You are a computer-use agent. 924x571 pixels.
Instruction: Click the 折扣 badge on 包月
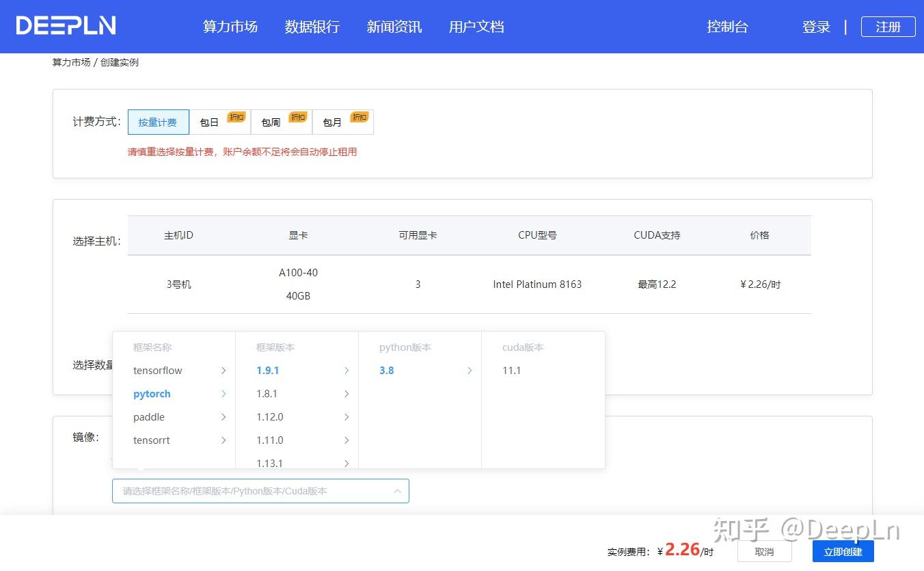click(x=359, y=116)
